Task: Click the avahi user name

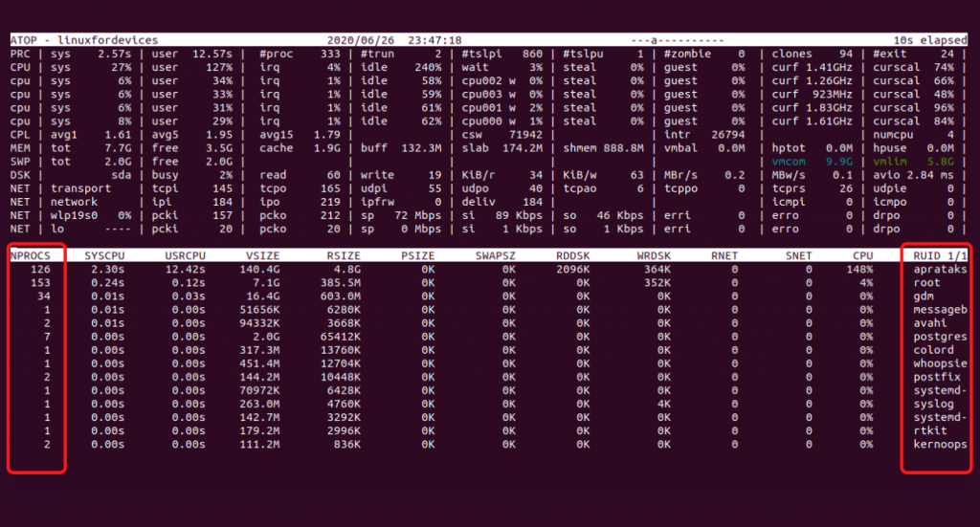Action: 930,323
